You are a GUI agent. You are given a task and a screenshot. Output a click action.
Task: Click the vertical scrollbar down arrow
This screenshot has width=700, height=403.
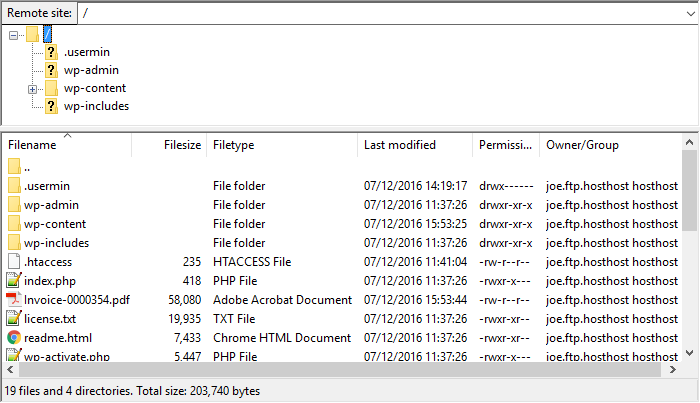point(689,353)
